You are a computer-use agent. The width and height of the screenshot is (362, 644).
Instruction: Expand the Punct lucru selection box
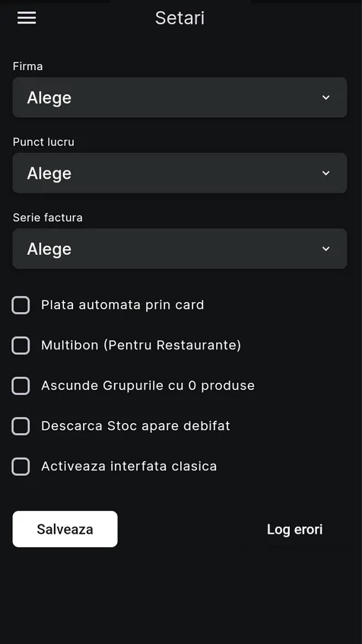(x=179, y=173)
